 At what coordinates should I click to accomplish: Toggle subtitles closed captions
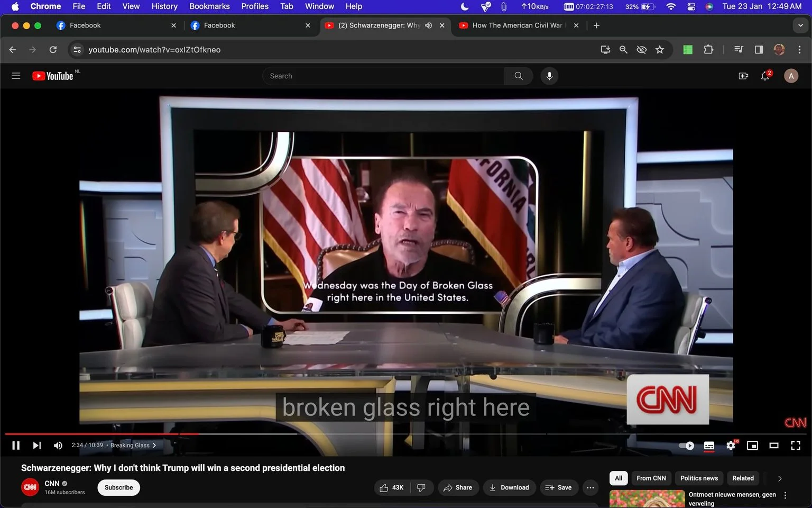(x=709, y=446)
